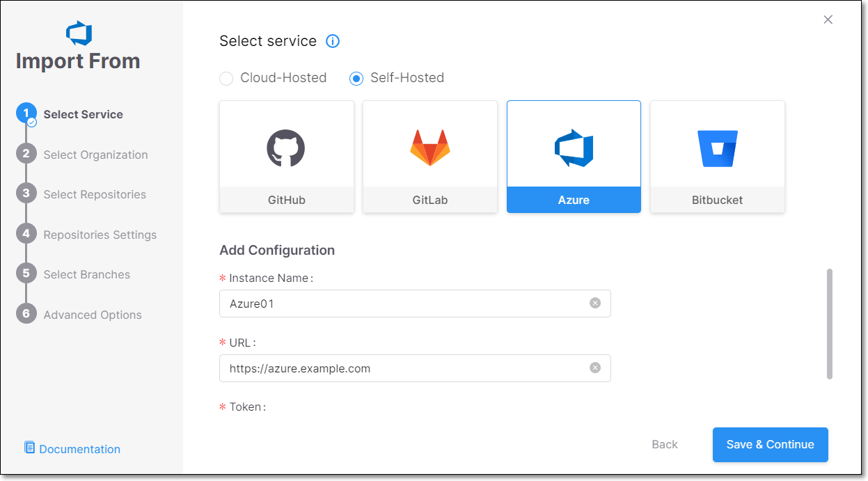Click the Bitbucket label under the logo

pos(718,200)
